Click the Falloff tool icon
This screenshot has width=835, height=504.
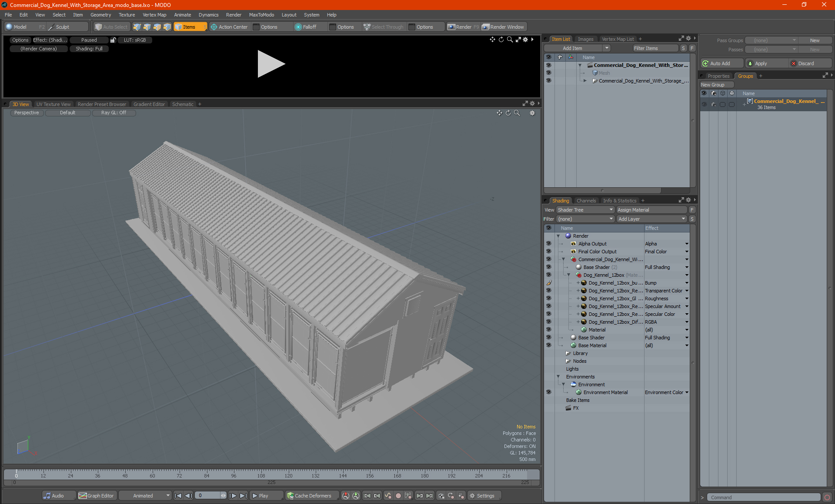tap(298, 27)
